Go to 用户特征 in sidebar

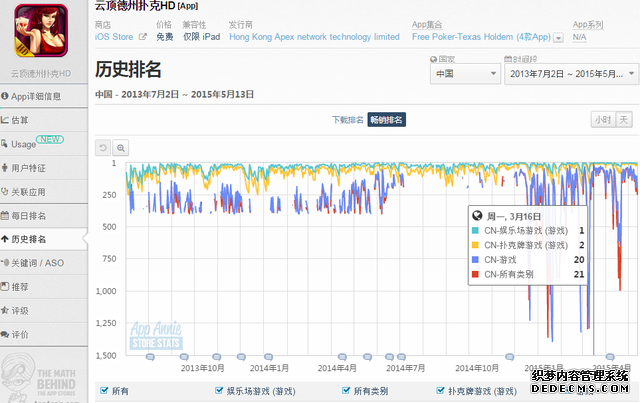coord(44,168)
